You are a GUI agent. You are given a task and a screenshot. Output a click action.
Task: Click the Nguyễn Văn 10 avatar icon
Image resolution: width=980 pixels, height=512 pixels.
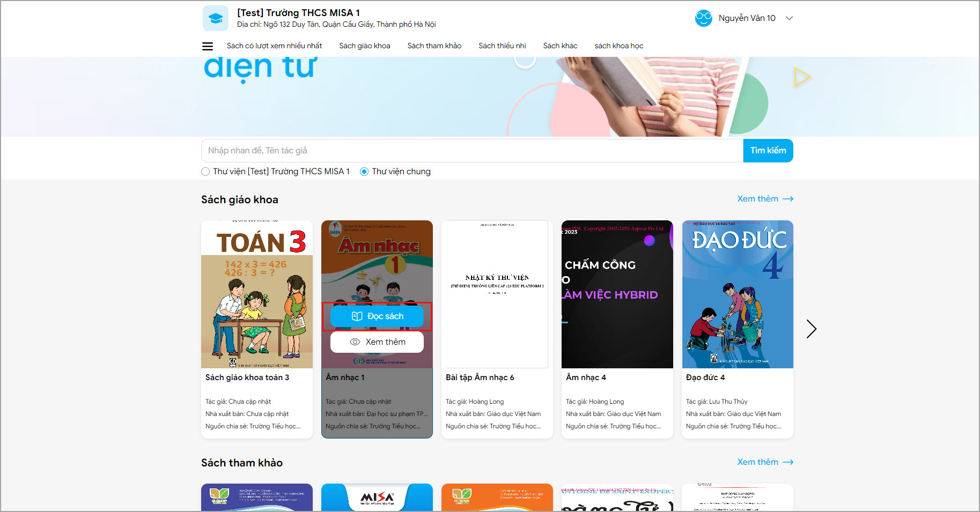(x=703, y=18)
